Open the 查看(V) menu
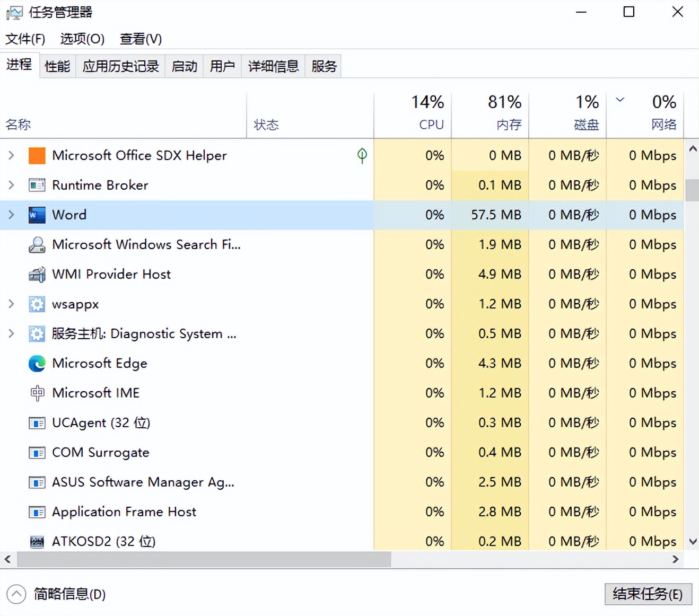This screenshot has height=616, width=699. click(x=141, y=39)
